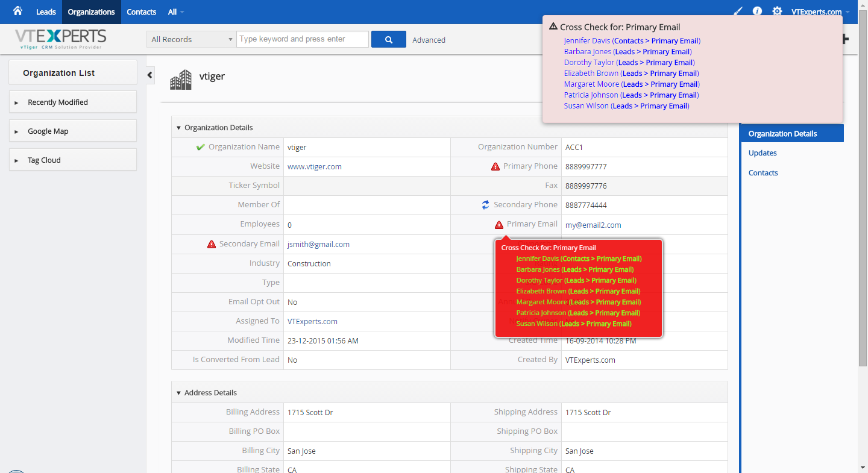Screen dimensions: 868x473
Task: Click warning icon next to Primary Email
Action: [x=499, y=225]
